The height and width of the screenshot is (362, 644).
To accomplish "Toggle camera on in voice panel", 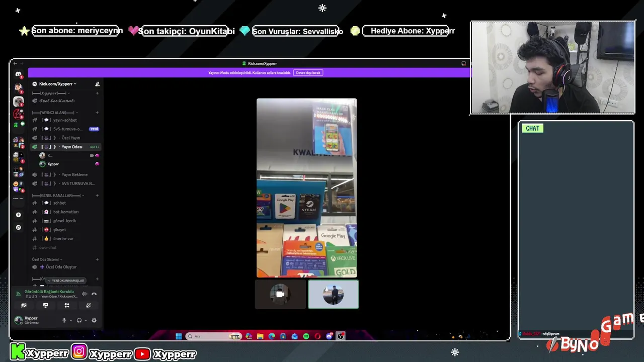I will pyautogui.click(x=24, y=305).
